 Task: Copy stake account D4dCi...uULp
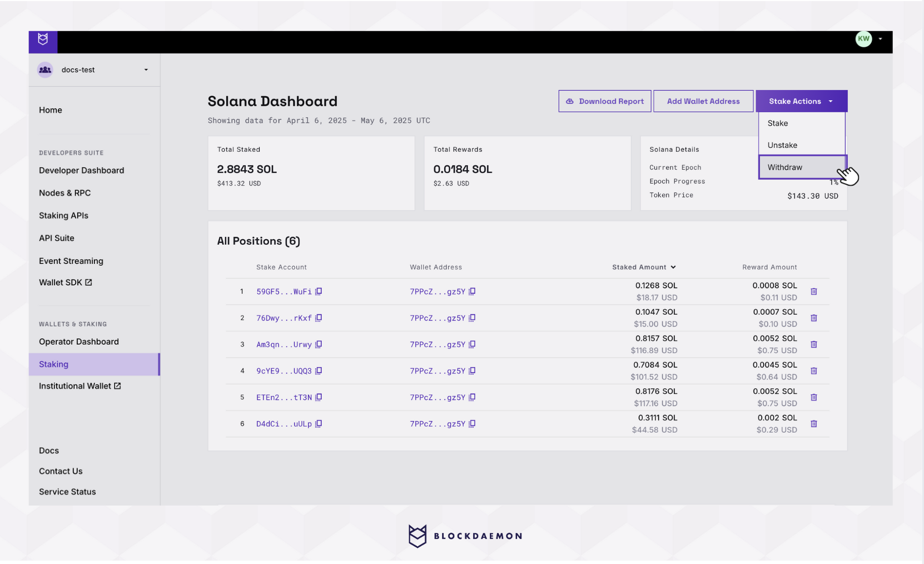point(319,424)
